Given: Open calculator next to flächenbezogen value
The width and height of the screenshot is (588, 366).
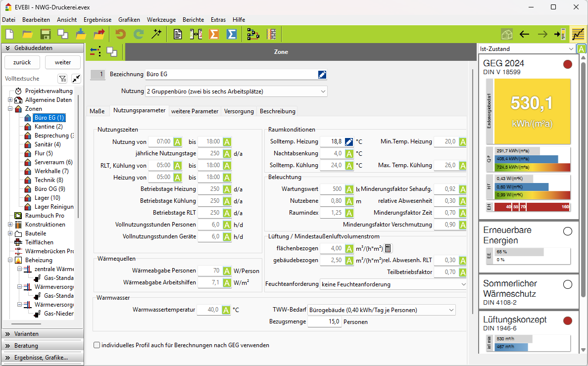Looking at the screenshot, I should coord(388,248).
